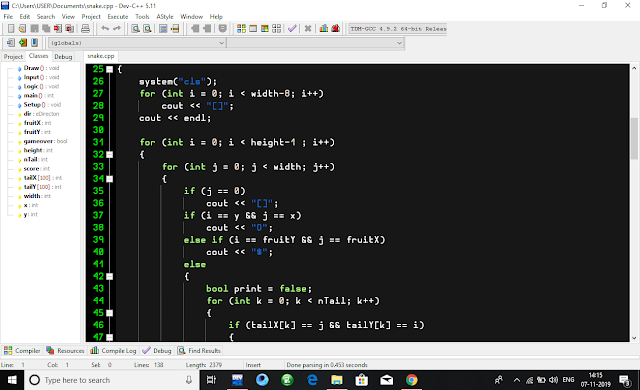The width and height of the screenshot is (640, 390).
Task: Click the Compile and Run icon
Action: click(x=265, y=29)
